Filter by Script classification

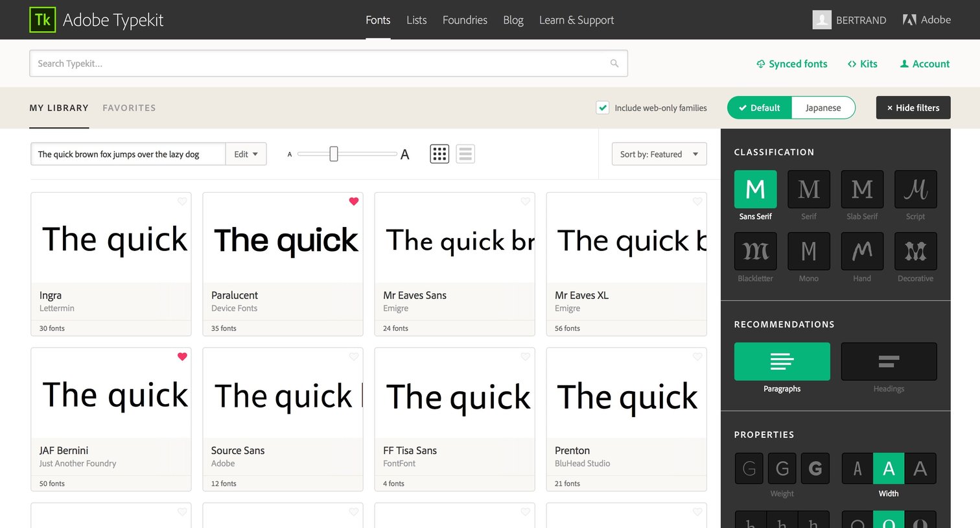pyautogui.click(x=915, y=189)
